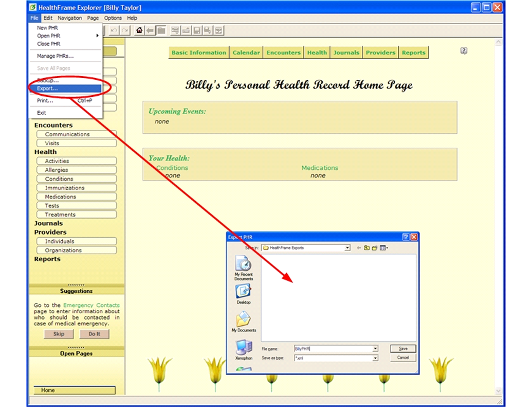The height and width of the screenshot is (407, 532).
Task: Switch to the Journals tab
Action: coord(346,52)
